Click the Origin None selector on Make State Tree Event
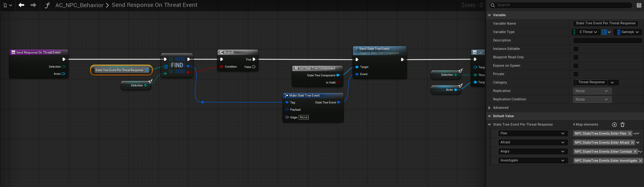This screenshot has width=644, height=187. (303, 117)
